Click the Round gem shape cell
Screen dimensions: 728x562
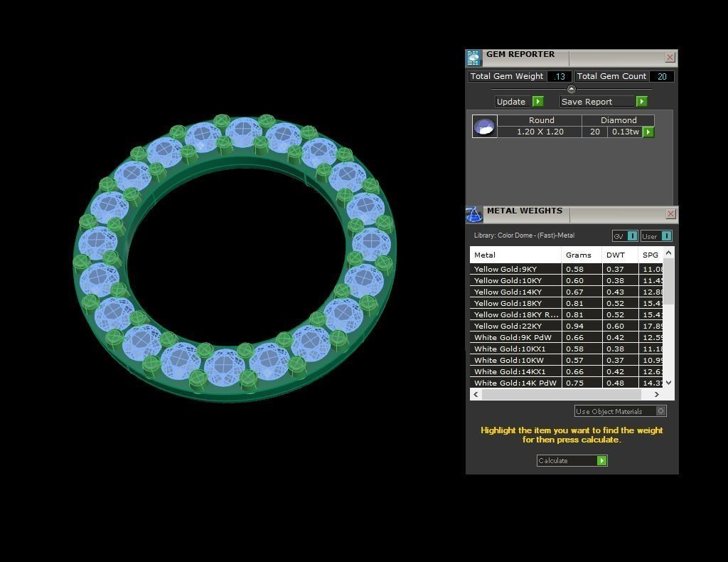[541, 120]
